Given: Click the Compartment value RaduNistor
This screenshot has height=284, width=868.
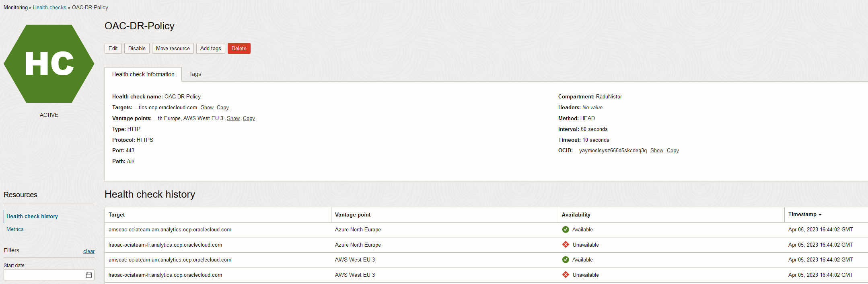Looking at the screenshot, I should 609,97.
